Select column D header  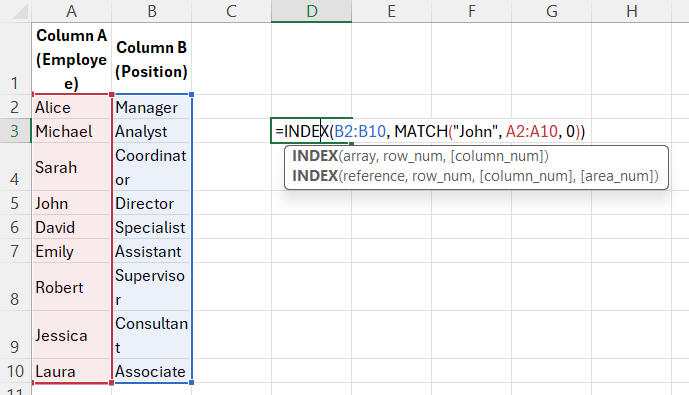point(312,11)
